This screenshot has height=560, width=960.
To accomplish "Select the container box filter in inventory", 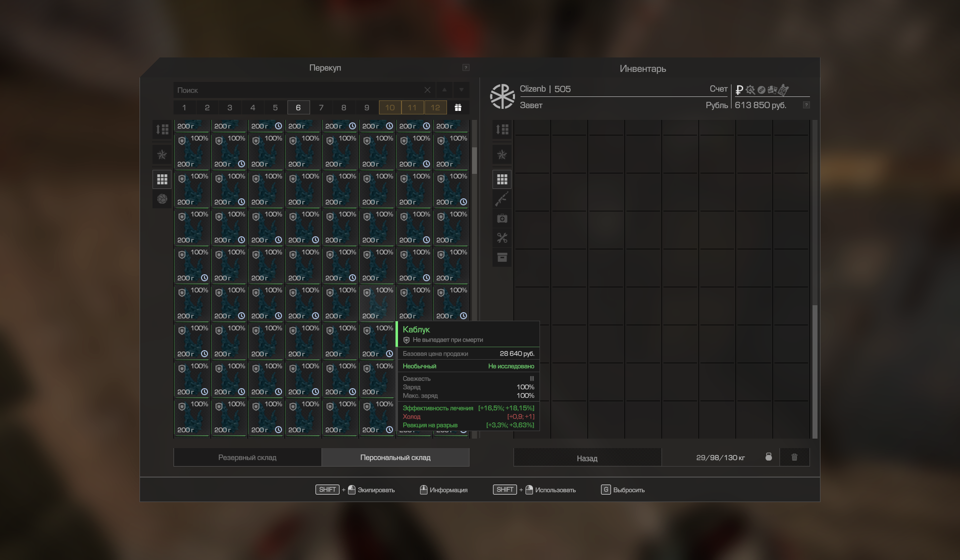I will click(x=502, y=257).
